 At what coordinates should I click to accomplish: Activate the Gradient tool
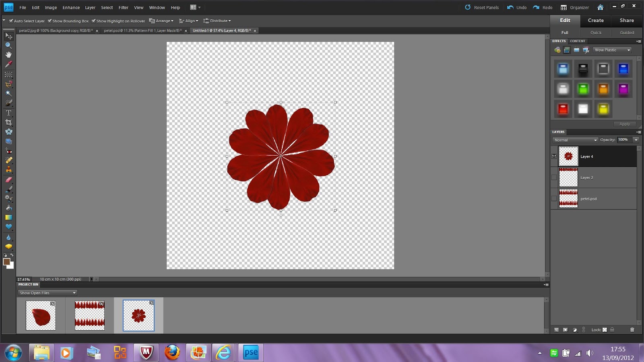click(8, 217)
